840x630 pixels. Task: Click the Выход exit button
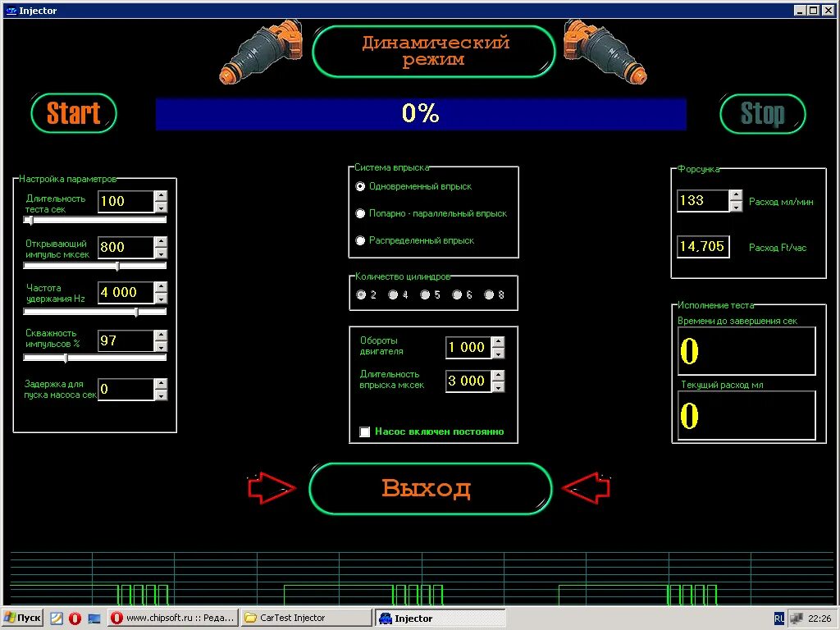point(430,489)
